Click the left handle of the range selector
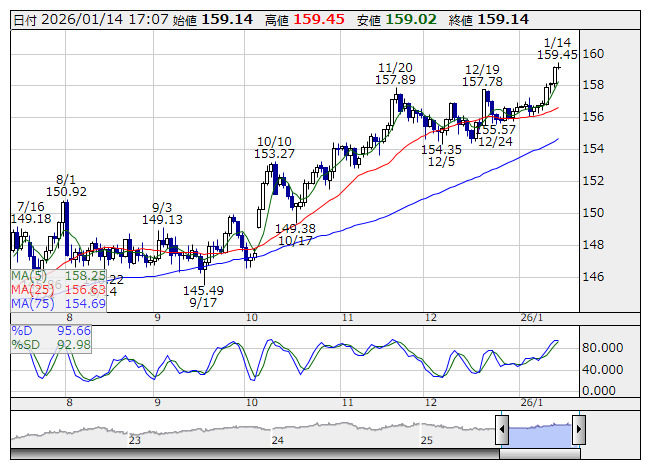The width and height of the screenshot is (653, 470). click(502, 430)
